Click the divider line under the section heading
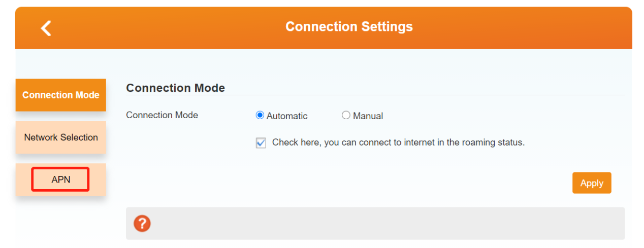 pos(375,95)
